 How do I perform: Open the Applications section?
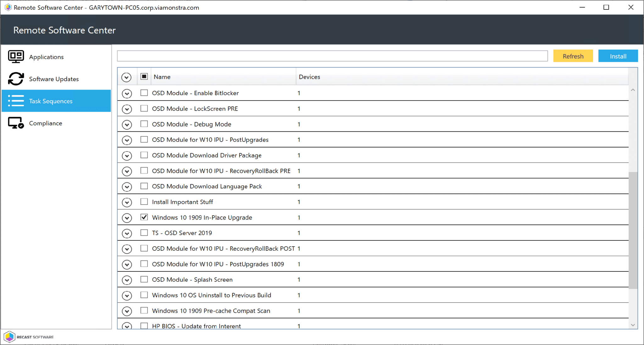point(56,57)
